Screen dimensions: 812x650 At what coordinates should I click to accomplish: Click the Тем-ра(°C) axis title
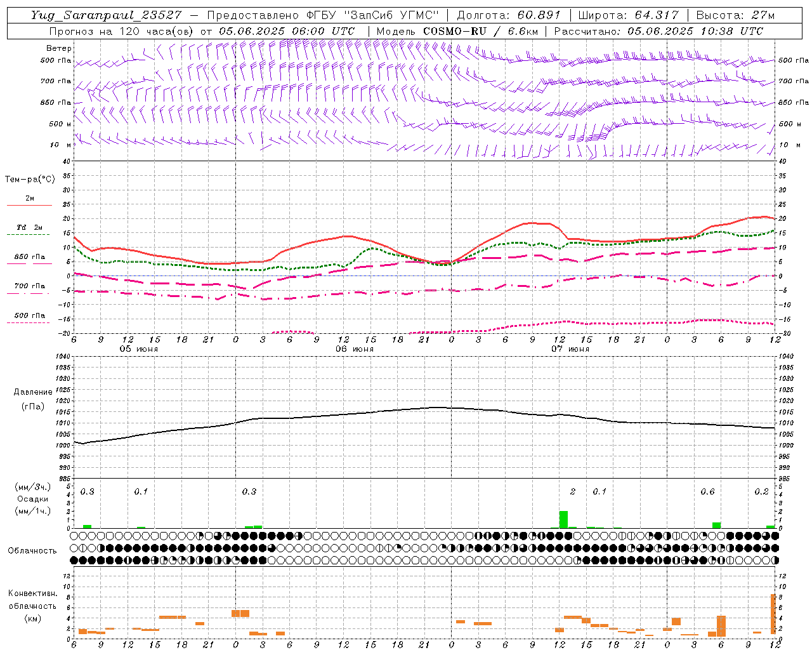pos(30,180)
